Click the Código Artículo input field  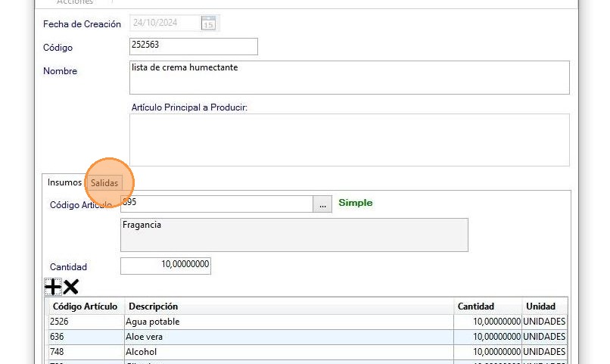(x=216, y=204)
